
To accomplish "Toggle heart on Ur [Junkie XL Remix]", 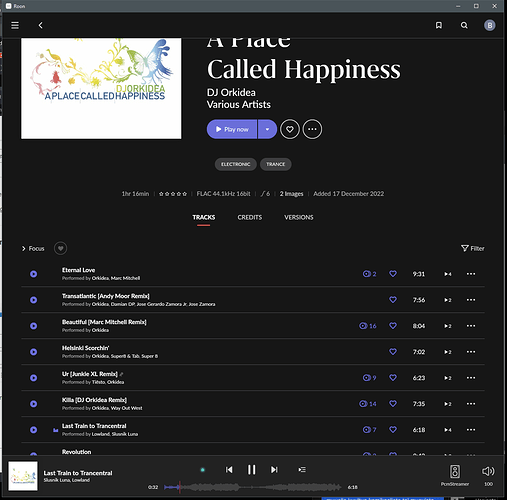I will [x=393, y=378].
